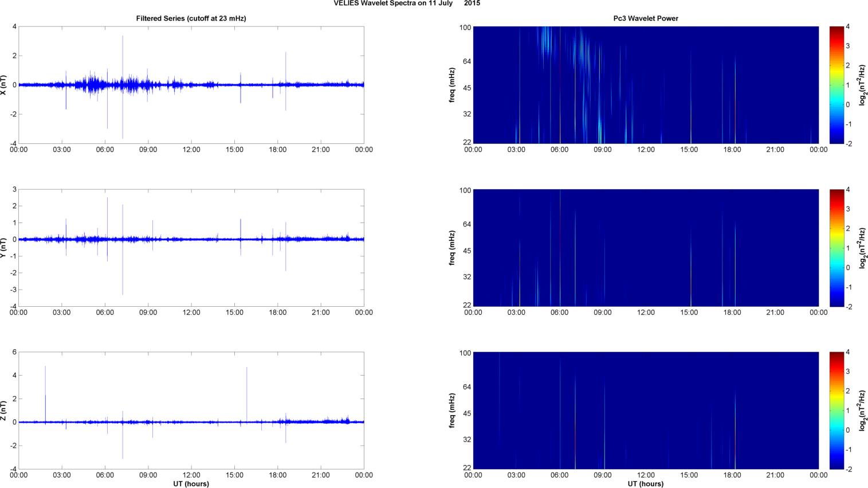Click tick label 3 on Y (nT) axis
Screen dimensions: 868x488
(14, 189)
